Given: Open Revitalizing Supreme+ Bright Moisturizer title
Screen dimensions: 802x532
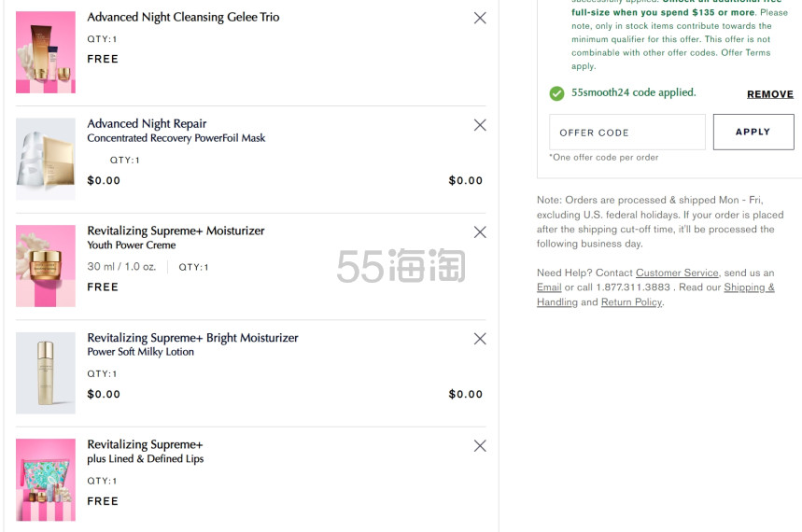Looking at the screenshot, I should click(192, 338).
